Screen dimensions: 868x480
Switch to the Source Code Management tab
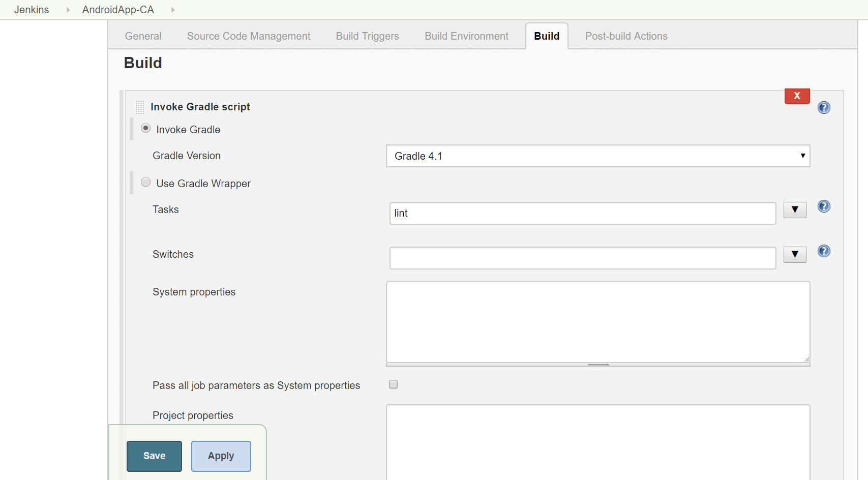click(x=248, y=36)
